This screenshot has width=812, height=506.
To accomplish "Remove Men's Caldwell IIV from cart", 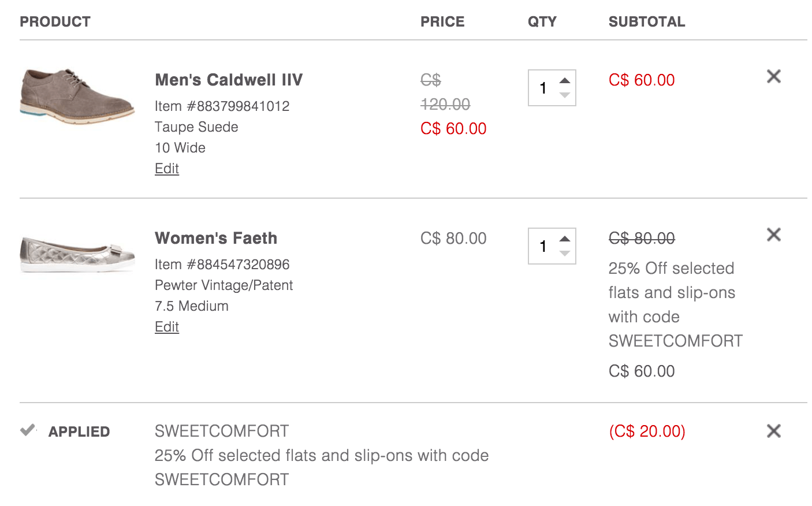I will point(773,76).
